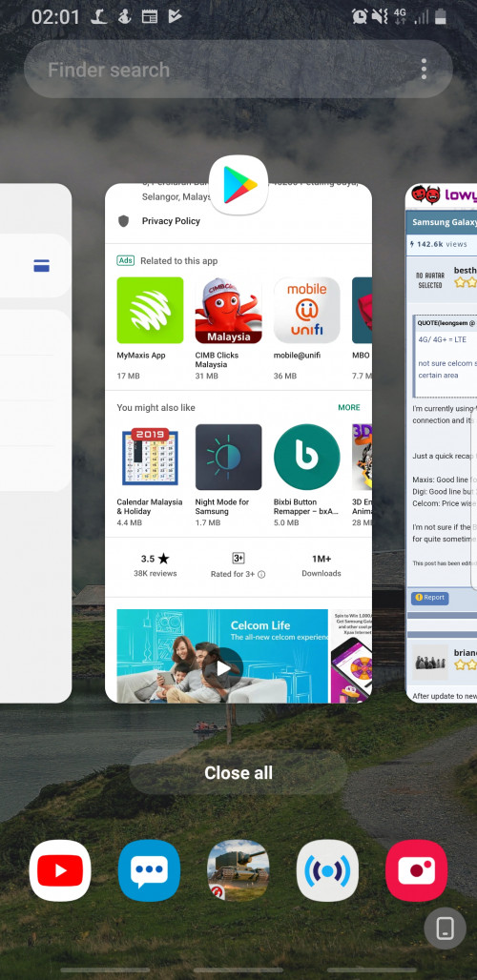Tap the 3D animal app icon
The width and height of the screenshot is (477, 980).
362,457
